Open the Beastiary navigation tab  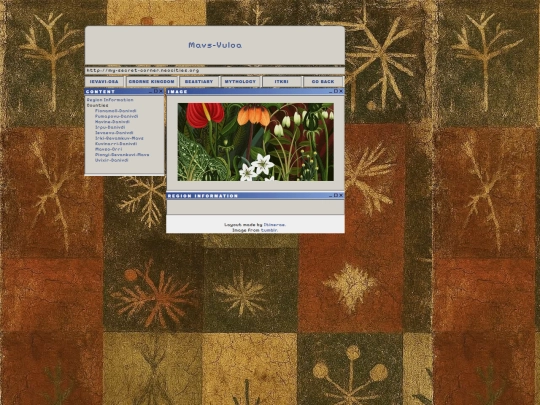click(199, 82)
